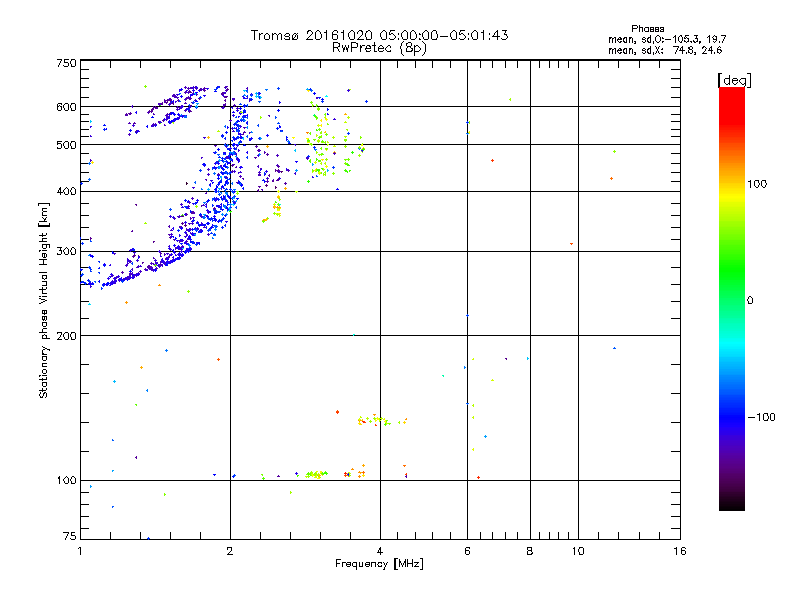Click the colorbar tick label '-100'
The width and height of the screenshot is (800, 600).
761,417
